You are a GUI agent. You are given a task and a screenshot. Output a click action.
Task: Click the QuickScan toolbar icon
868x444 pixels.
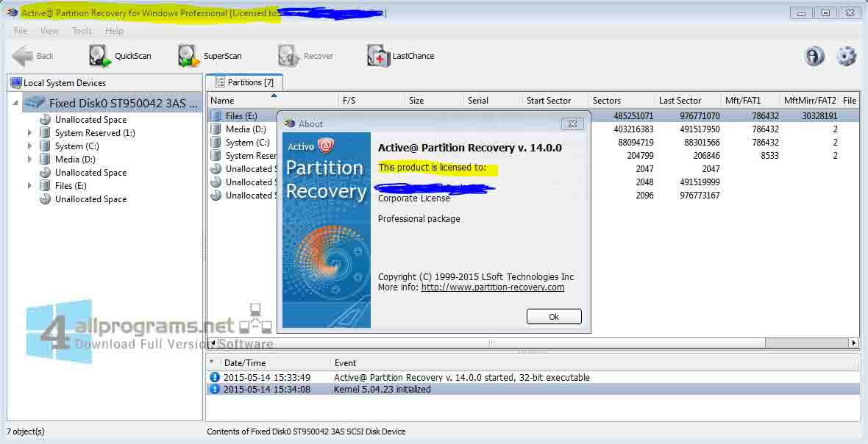pos(99,56)
